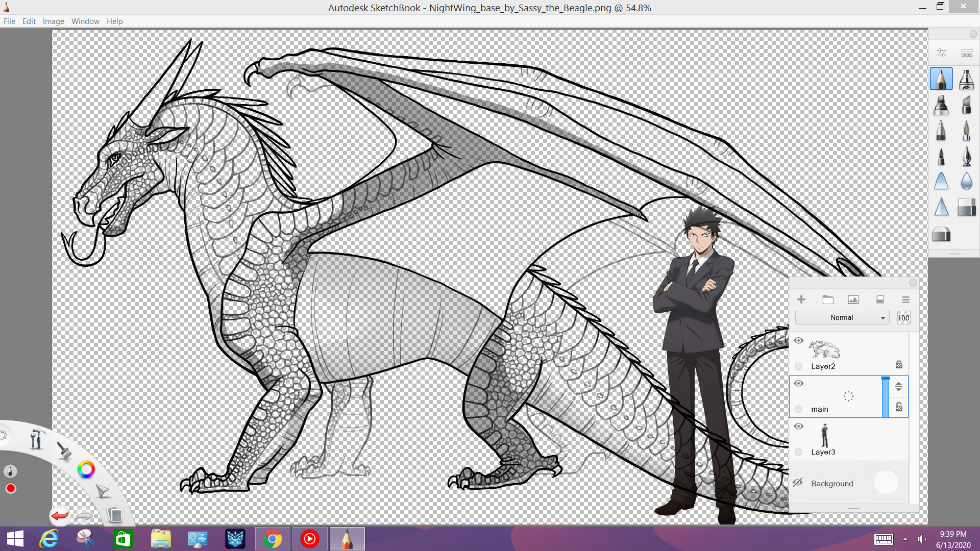Open brush options from lagoon paintbrush
The image size is (980, 551).
point(64,450)
